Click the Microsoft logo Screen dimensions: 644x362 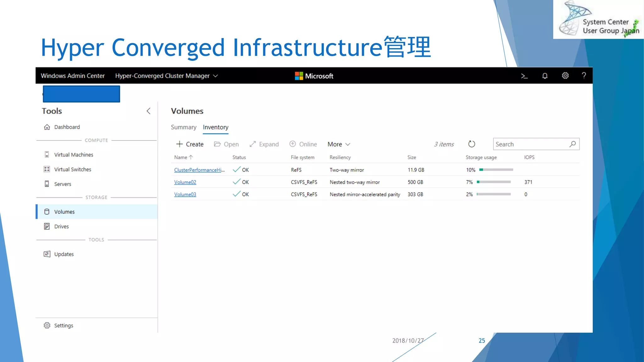pos(314,76)
